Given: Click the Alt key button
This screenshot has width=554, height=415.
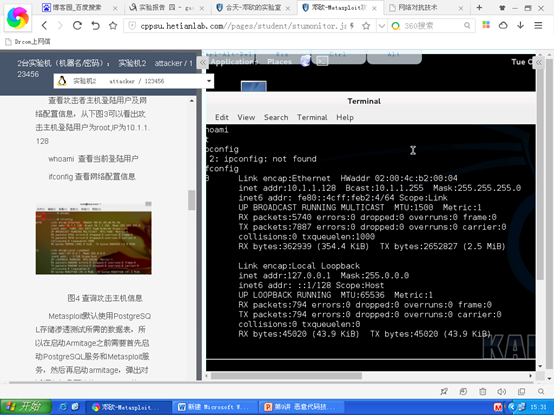Looking at the screenshot, I should click(x=394, y=57).
